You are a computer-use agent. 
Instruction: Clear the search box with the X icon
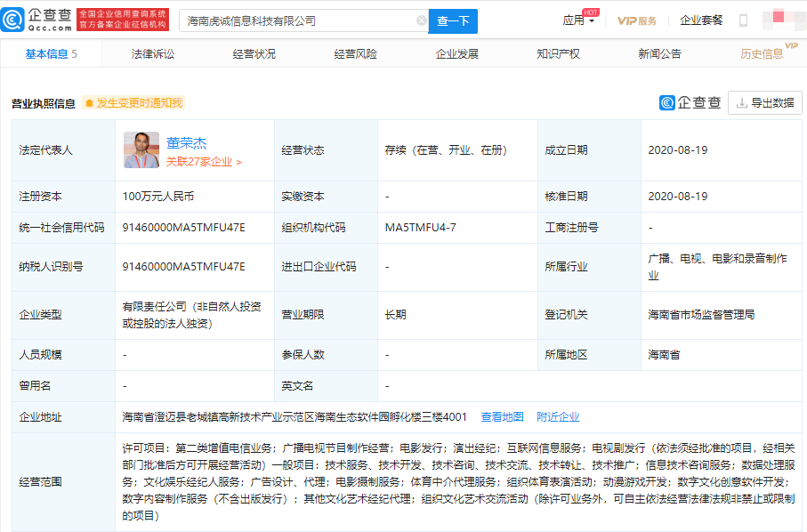422,20
